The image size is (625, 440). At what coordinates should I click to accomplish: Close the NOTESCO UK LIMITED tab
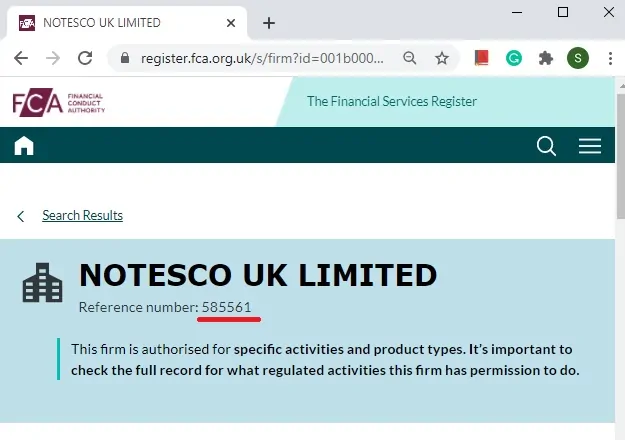[231, 23]
